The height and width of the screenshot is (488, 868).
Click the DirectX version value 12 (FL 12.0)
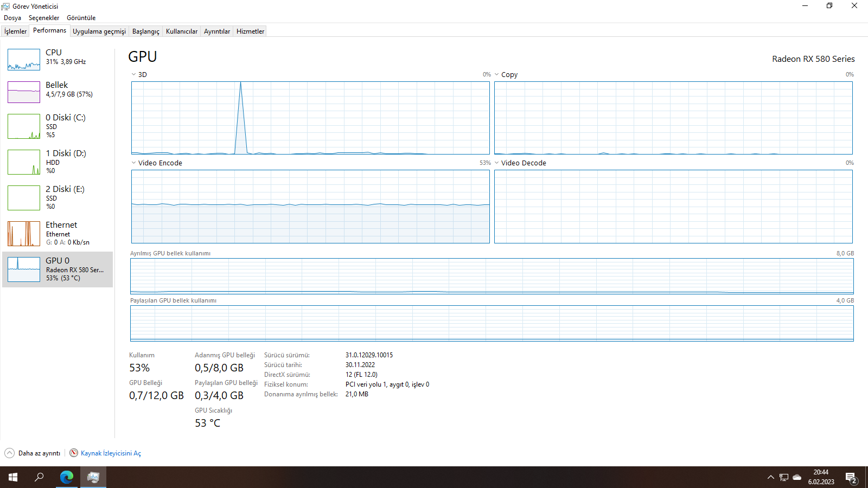(361, 375)
